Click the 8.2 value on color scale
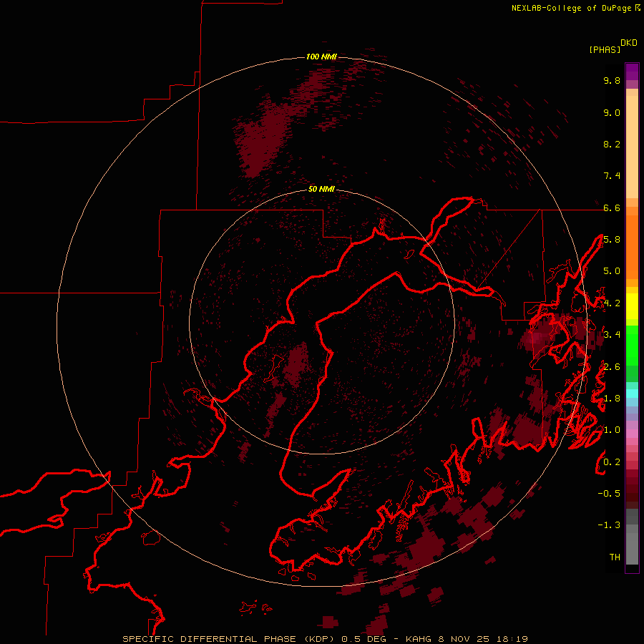This screenshot has height=644, width=644. 612,144
